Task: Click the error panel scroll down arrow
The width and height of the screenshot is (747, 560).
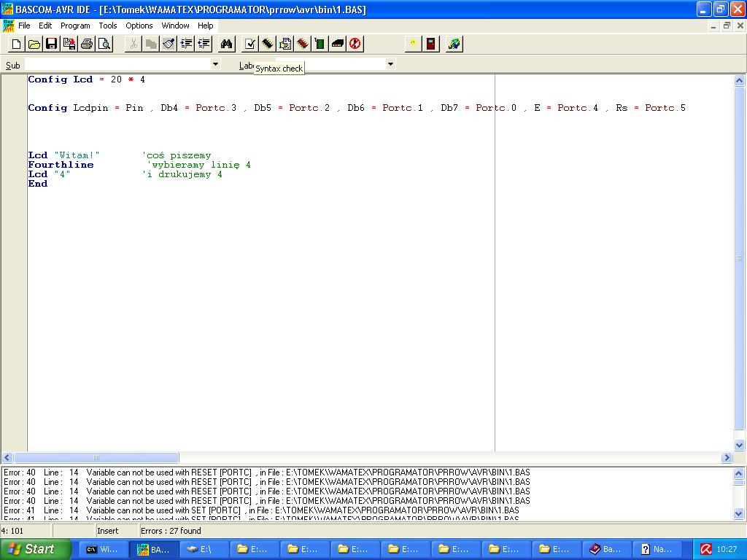Action: [739, 514]
